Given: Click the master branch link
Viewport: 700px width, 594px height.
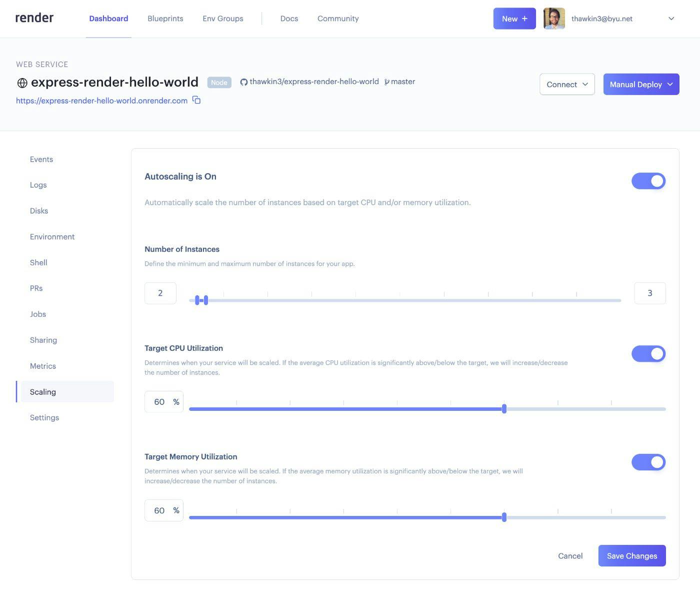Looking at the screenshot, I should tap(403, 82).
